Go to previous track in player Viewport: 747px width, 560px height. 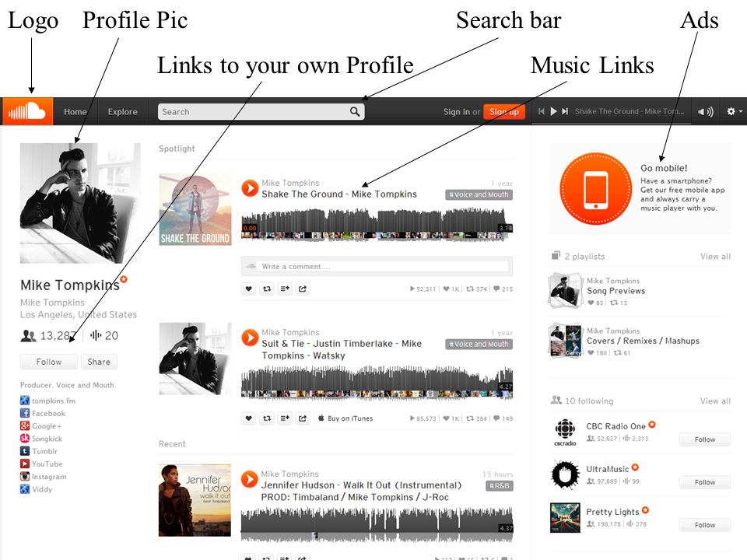[x=542, y=111]
